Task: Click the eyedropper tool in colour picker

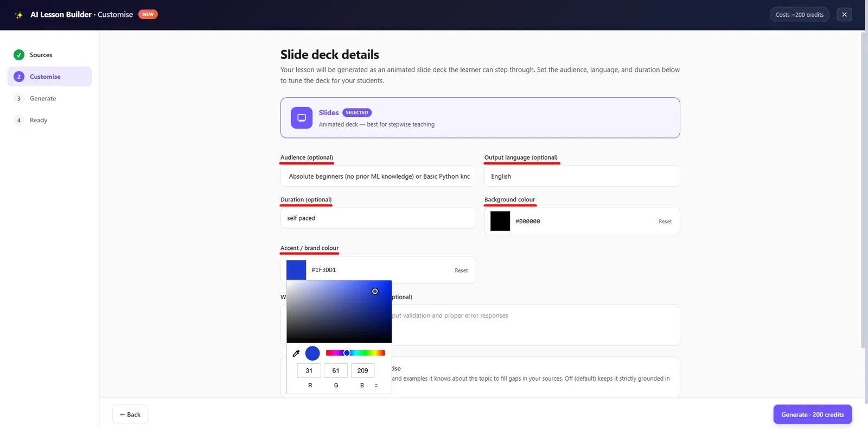Action: [296, 354]
